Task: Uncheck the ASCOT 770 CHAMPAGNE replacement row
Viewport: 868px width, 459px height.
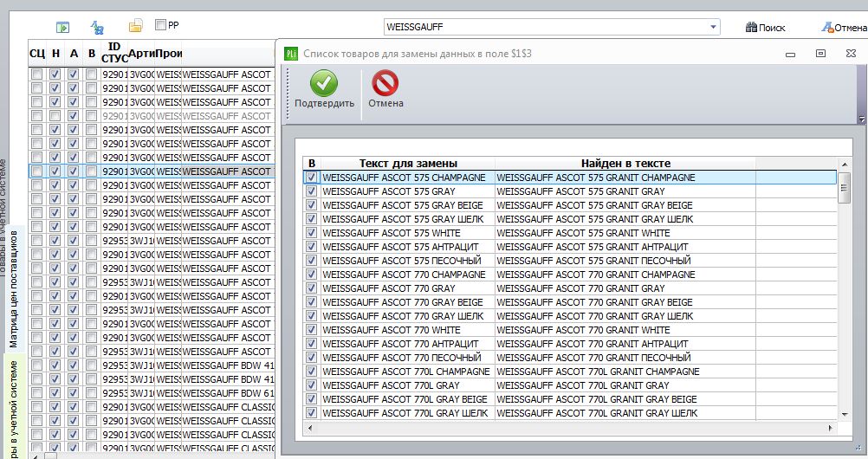Action: pyautogui.click(x=312, y=274)
